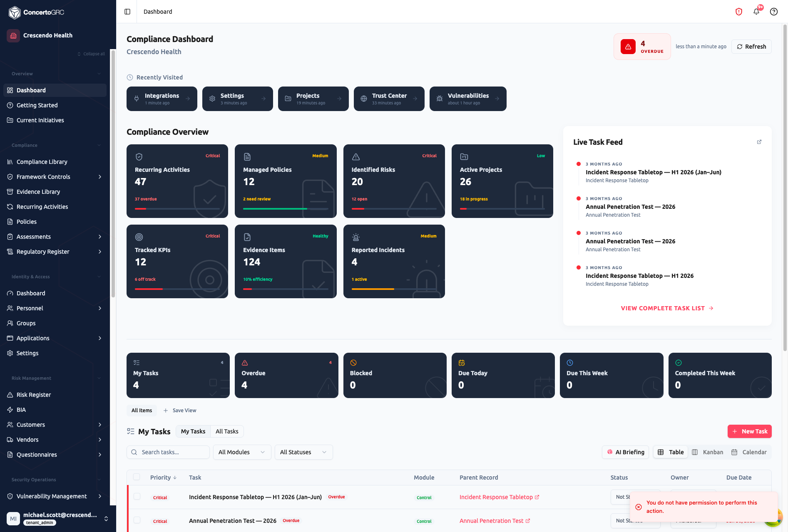Sort by Priority column header
This screenshot has width=788, height=532.
(163, 478)
